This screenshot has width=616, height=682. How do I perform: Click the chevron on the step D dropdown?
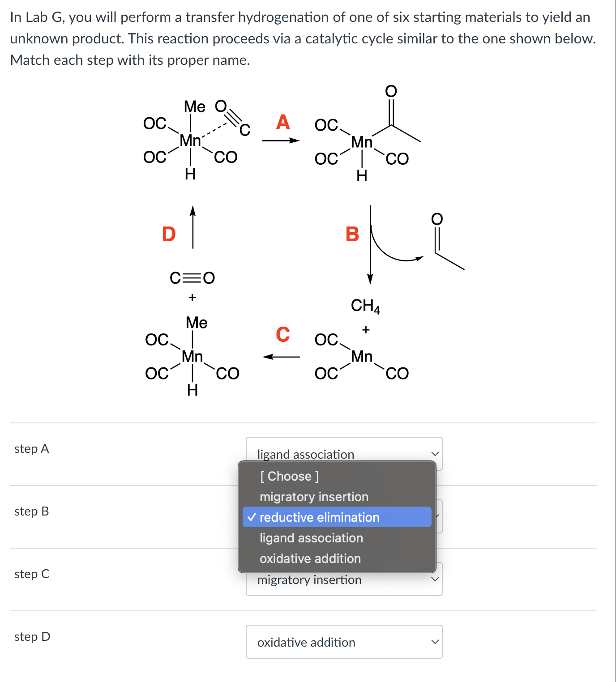[435, 641]
